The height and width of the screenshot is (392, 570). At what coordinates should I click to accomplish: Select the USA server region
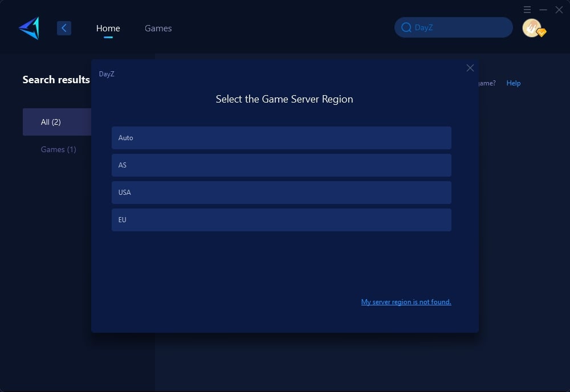tap(282, 192)
